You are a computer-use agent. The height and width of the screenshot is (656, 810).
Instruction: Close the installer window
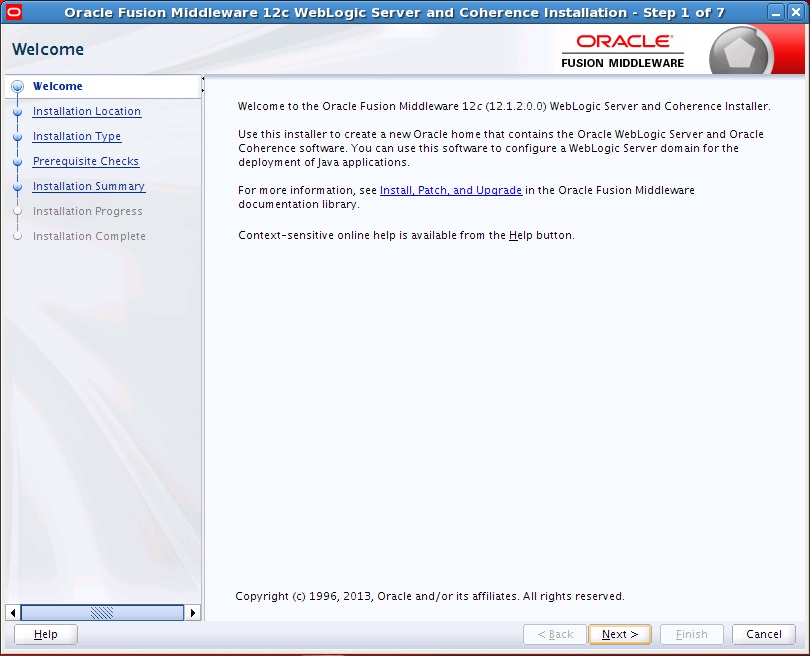pos(797,12)
